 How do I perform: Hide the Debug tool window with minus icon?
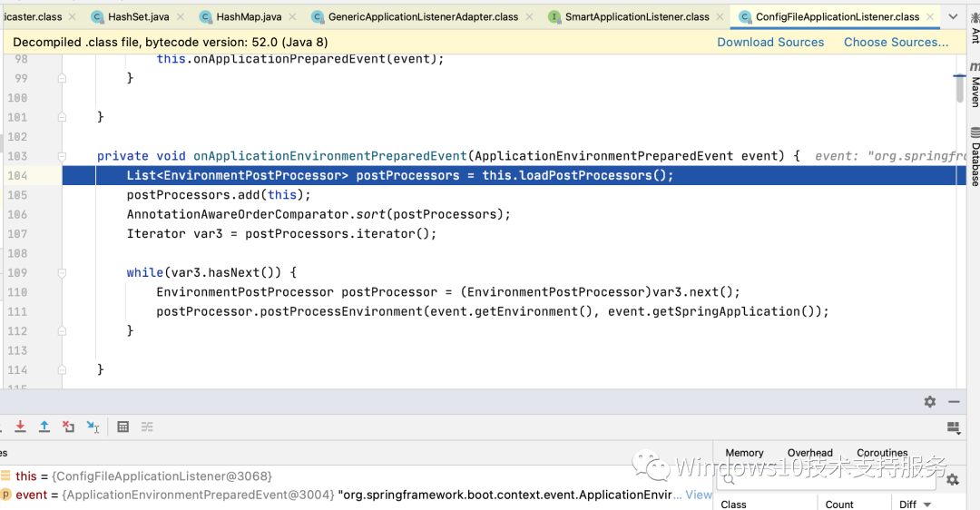(x=954, y=402)
